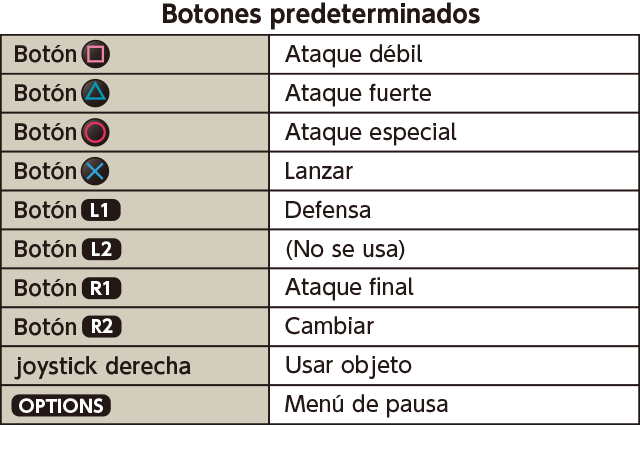Click the OPTIONS button badge
640x463 pixels.
click(x=61, y=405)
